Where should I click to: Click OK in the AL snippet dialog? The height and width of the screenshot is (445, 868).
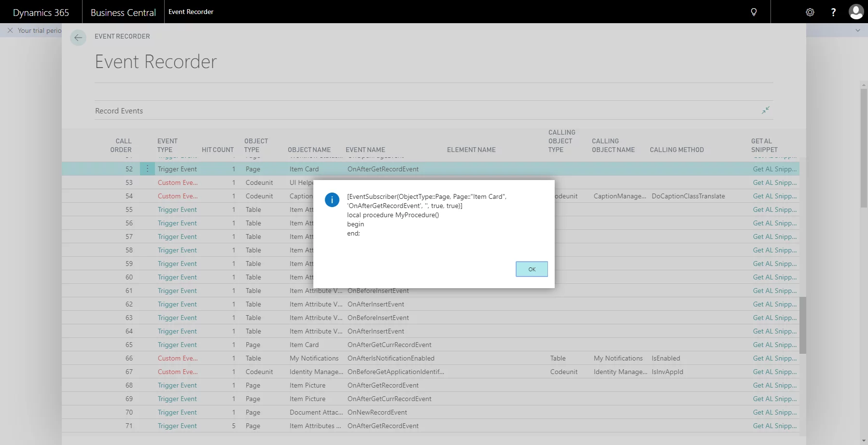click(532, 269)
